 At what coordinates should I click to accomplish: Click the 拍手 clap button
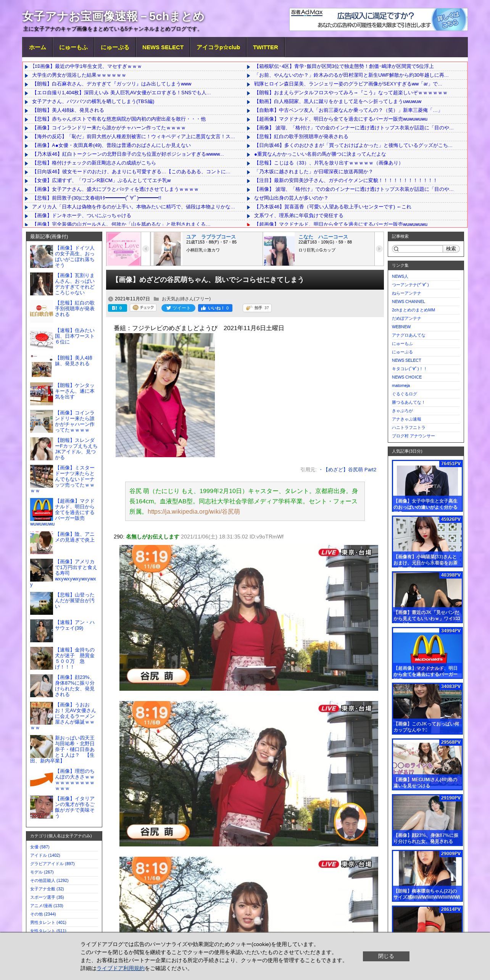(257, 308)
